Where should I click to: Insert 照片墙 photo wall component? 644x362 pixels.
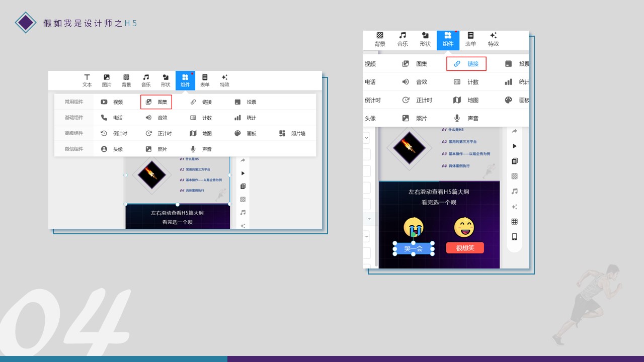pyautogui.click(x=292, y=134)
